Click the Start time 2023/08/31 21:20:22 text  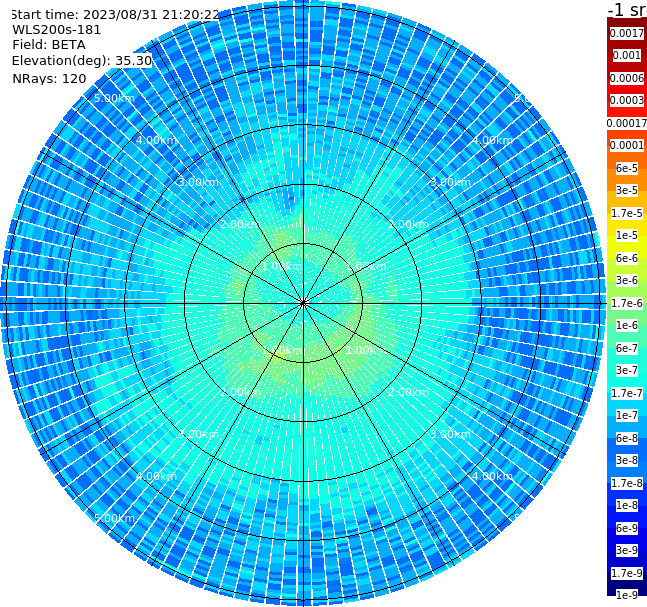[x=115, y=14]
